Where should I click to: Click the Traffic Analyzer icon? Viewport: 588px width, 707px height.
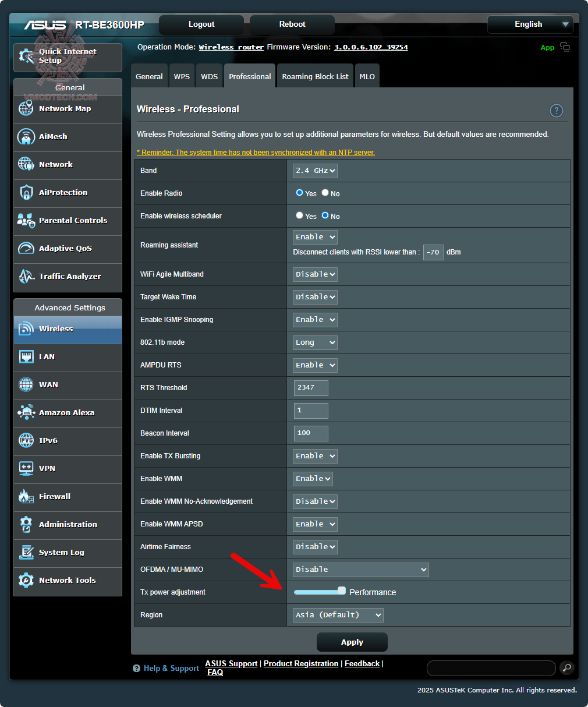pyautogui.click(x=26, y=276)
